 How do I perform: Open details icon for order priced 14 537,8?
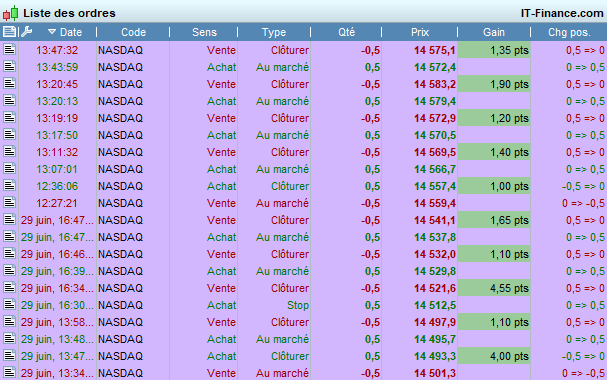pos(9,237)
